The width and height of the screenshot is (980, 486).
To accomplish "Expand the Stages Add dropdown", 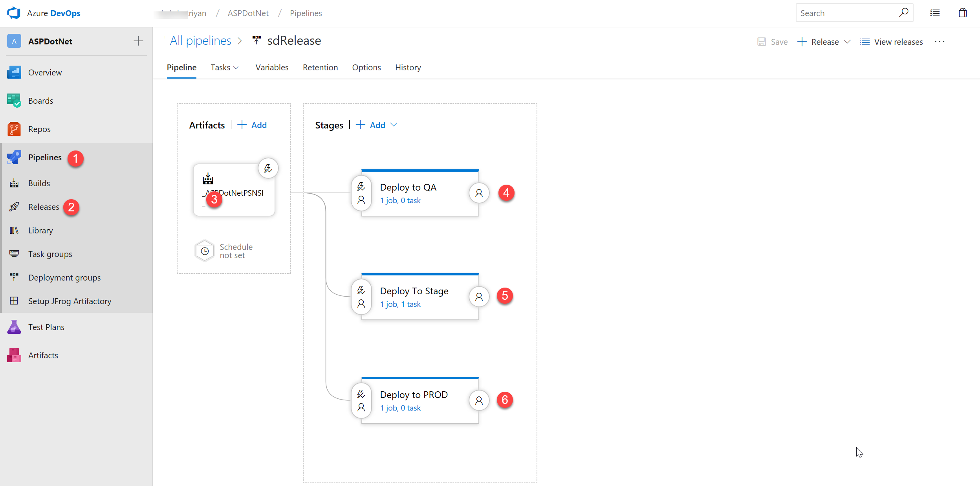I will 394,125.
